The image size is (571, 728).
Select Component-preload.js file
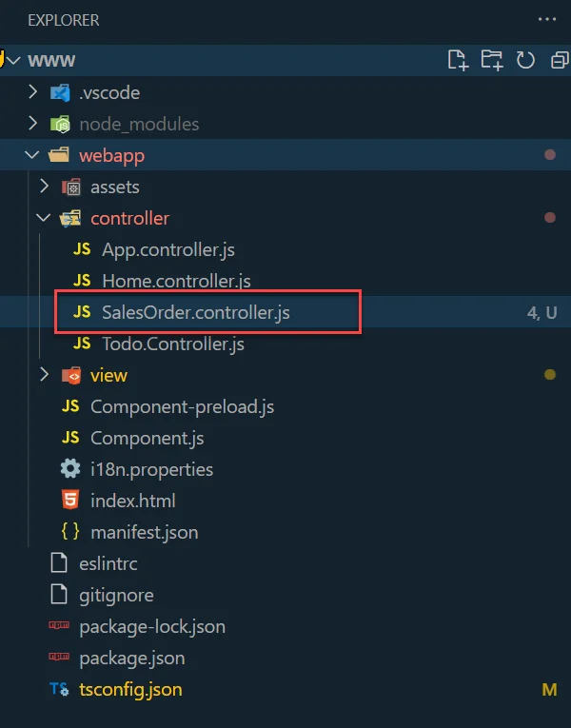(182, 406)
